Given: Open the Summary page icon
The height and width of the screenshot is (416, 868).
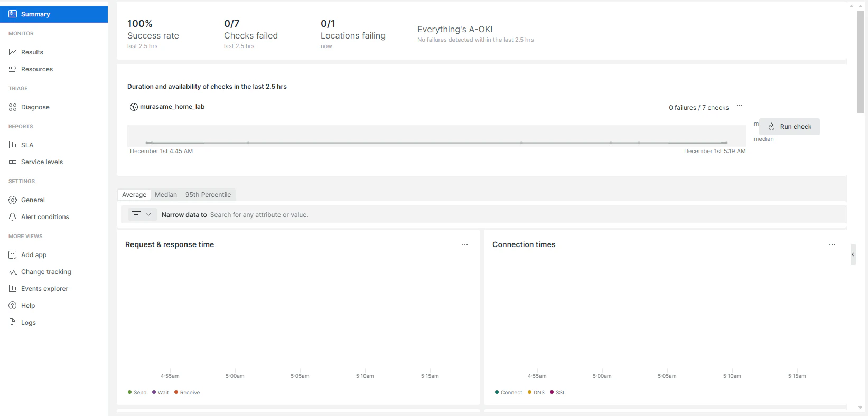Looking at the screenshot, I should pos(13,14).
